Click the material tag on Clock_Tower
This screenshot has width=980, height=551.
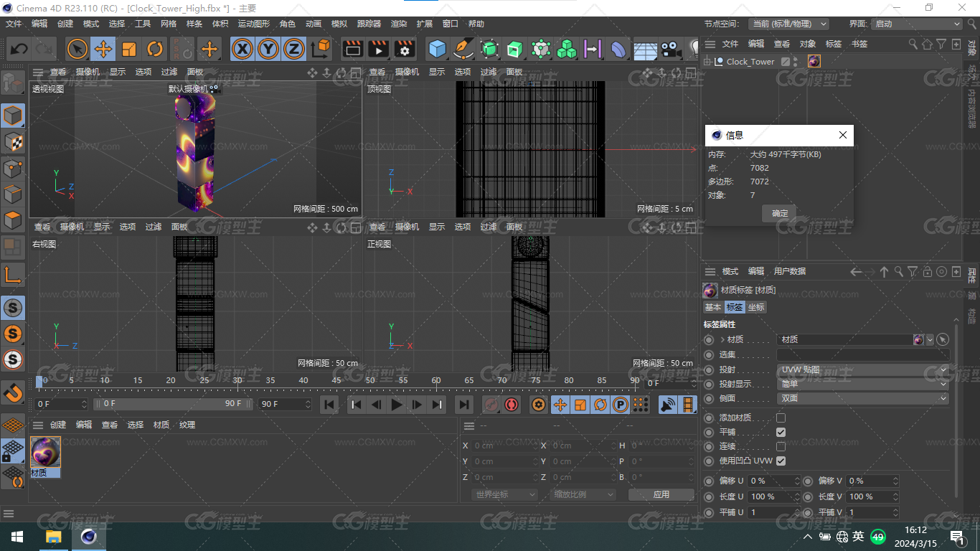pos(814,62)
